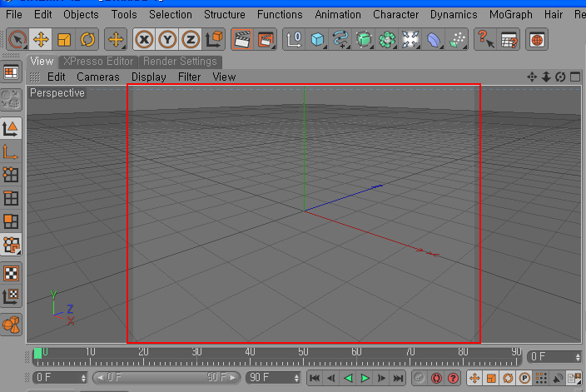Click the viewport camera move icon
Screen dimensions: 586x392
532,77
